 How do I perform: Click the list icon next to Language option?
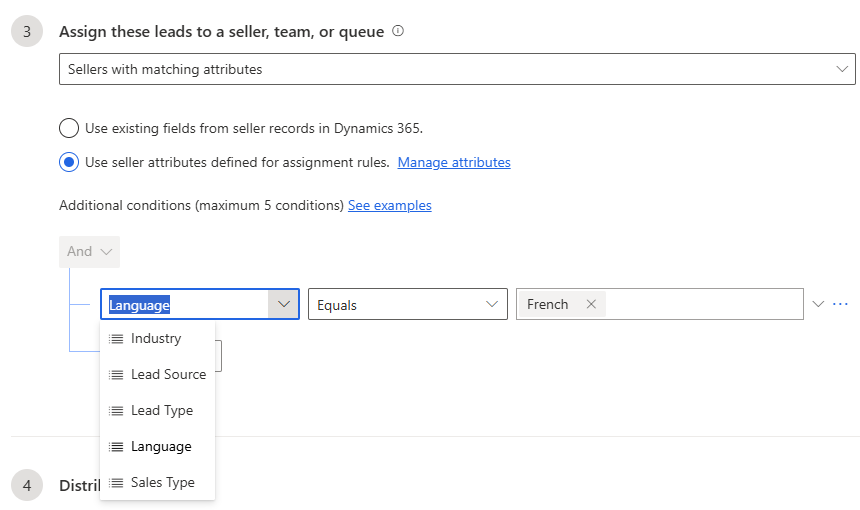click(116, 447)
